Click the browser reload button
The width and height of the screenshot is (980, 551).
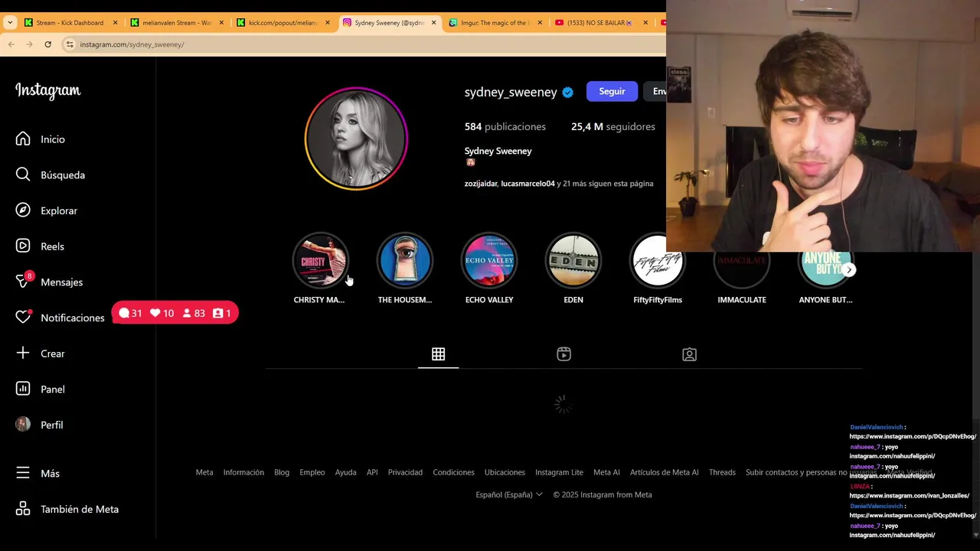47,44
